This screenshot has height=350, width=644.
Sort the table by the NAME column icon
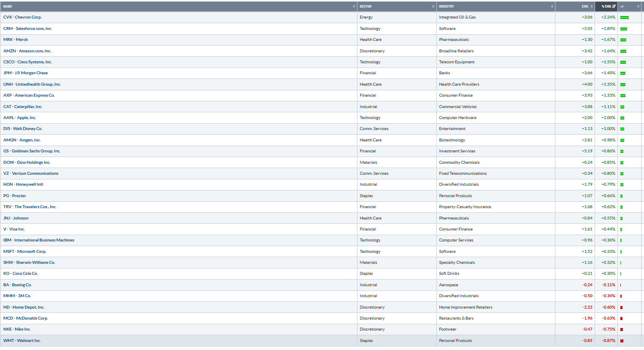pos(354,6)
